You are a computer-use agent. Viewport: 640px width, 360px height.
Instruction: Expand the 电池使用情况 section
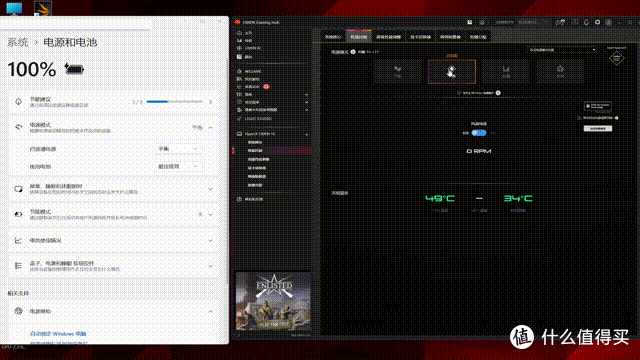pos(211,240)
